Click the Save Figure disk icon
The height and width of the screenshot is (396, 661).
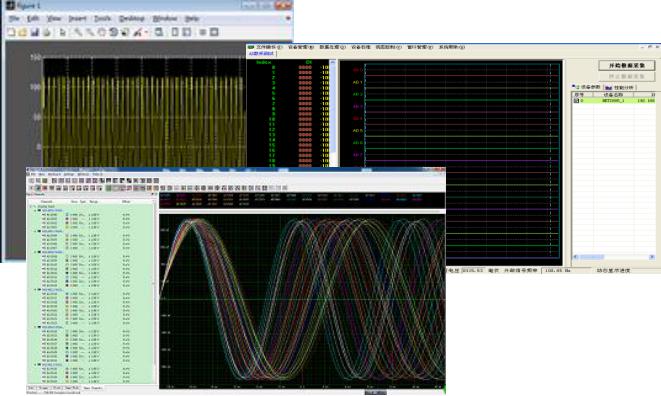tap(35, 32)
